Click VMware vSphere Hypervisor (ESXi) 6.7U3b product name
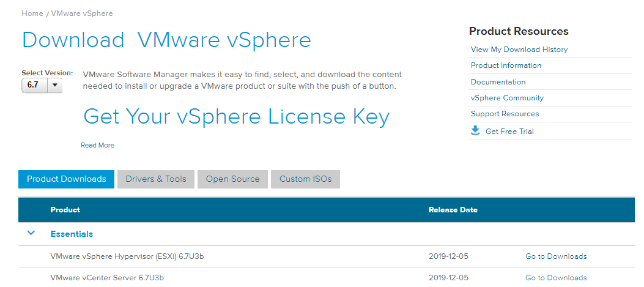 127,256
